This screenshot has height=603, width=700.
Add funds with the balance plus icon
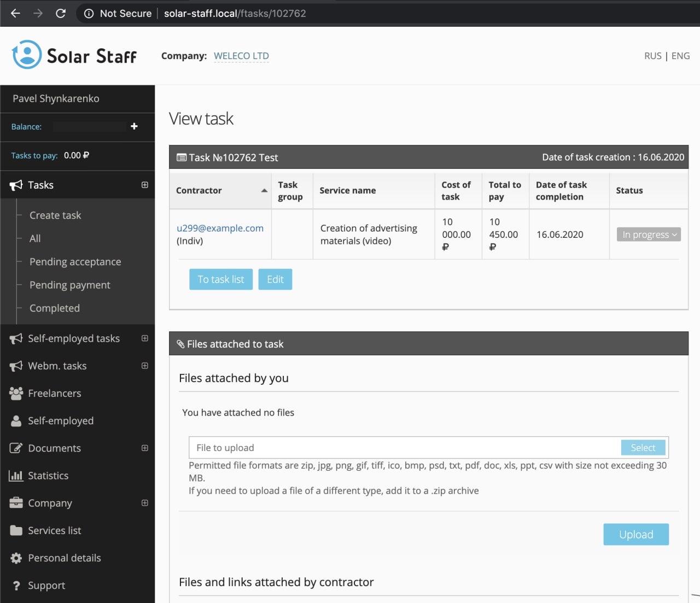pos(134,126)
